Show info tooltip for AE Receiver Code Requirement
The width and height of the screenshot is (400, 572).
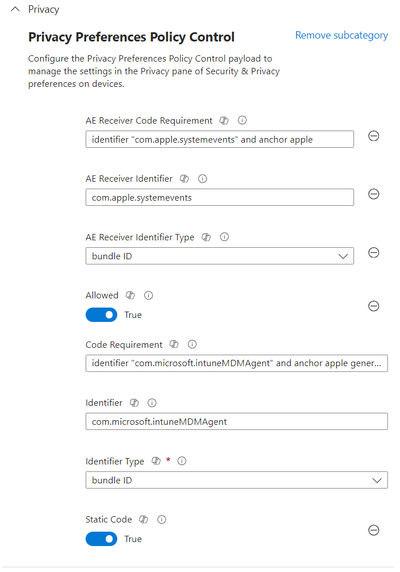tap(242, 120)
